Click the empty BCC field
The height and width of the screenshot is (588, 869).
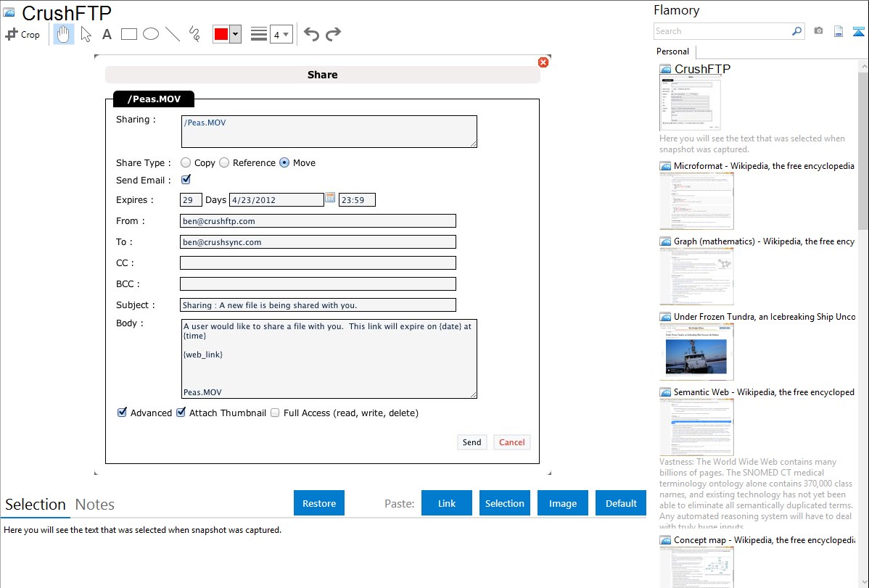[x=318, y=283]
